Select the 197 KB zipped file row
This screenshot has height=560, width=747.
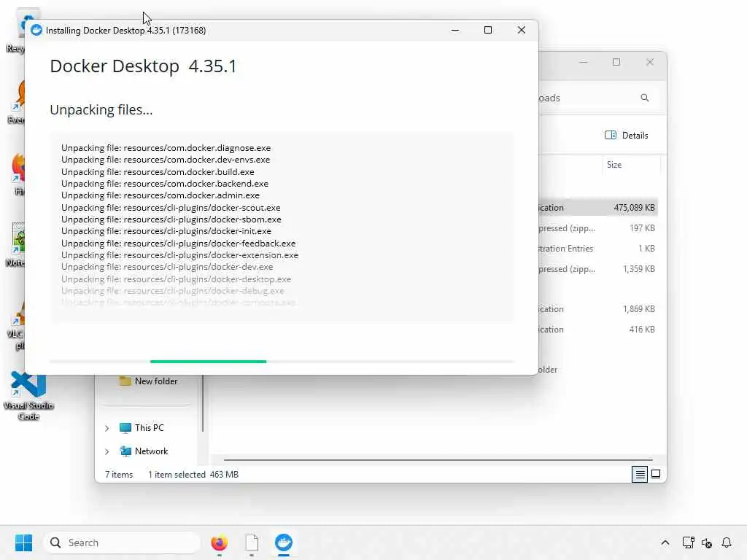click(599, 228)
